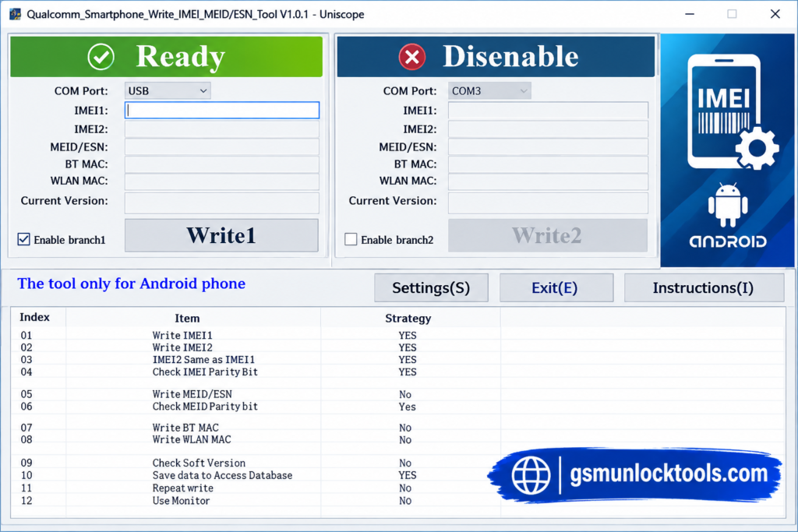This screenshot has width=798, height=532.
Task: Click index 01 in the table
Action: (26, 335)
